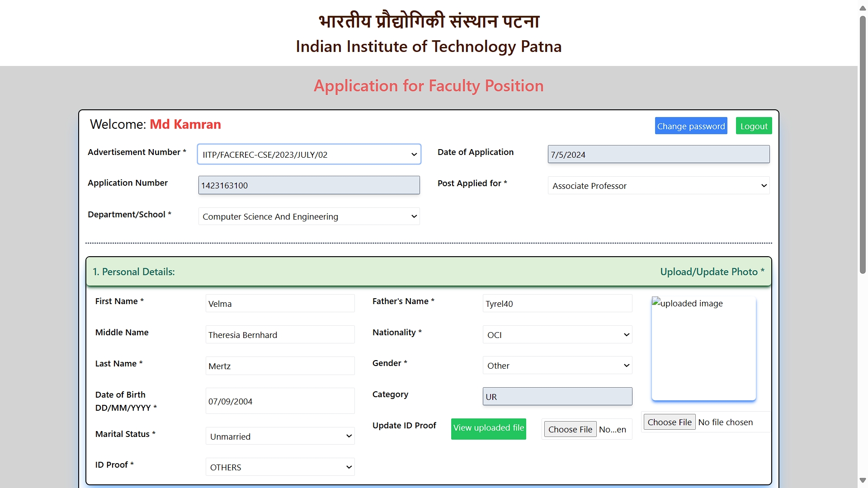Click the Change password button
The image size is (868, 488).
[691, 126]
